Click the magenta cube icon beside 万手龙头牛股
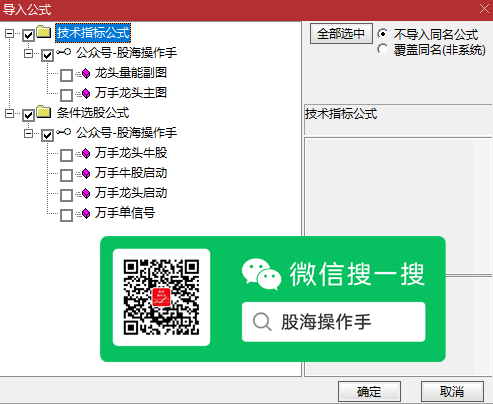 (x=86, y=153)
